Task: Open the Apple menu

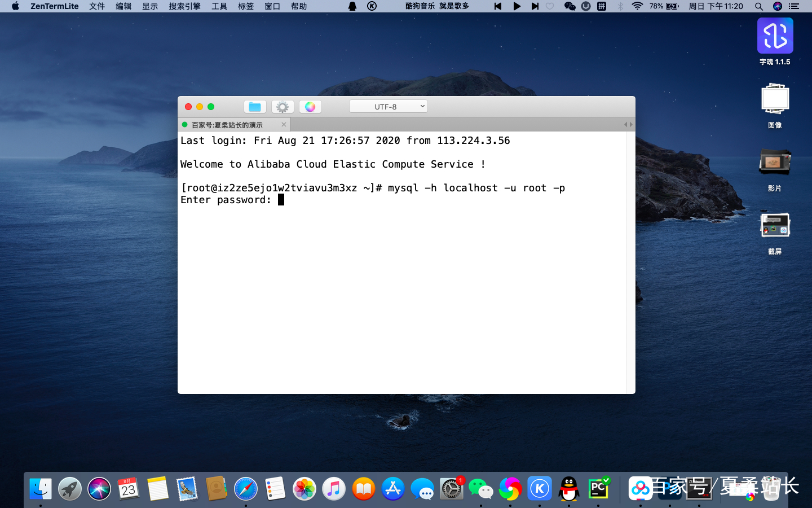Action: pos(15,6)
